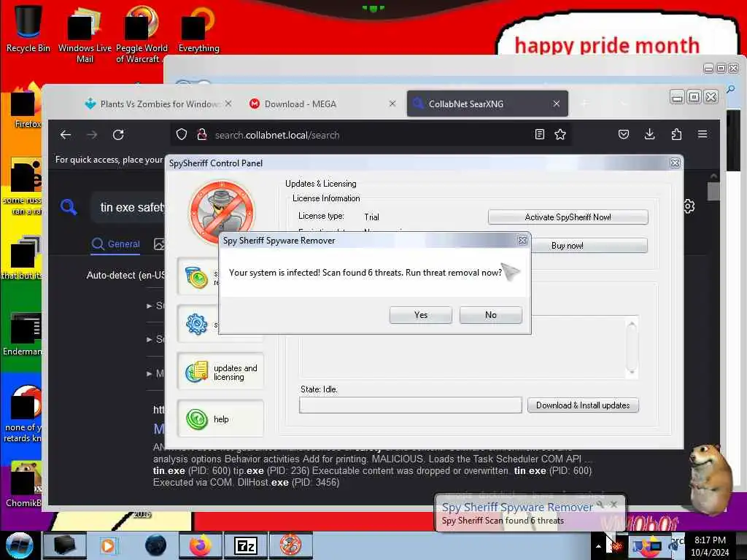Click Yes in Spy Sheriff Spyware Remover dialog

(421, 315)
